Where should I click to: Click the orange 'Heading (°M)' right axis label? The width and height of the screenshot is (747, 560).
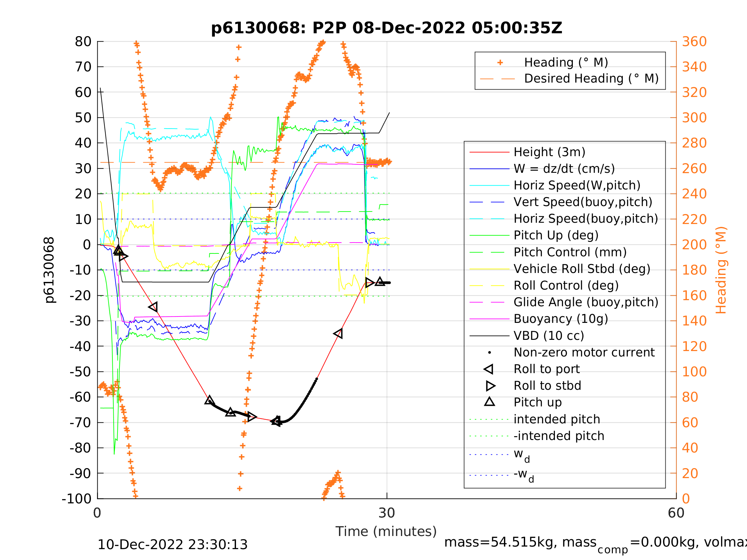pyautogui.click(x=721, y=270)
